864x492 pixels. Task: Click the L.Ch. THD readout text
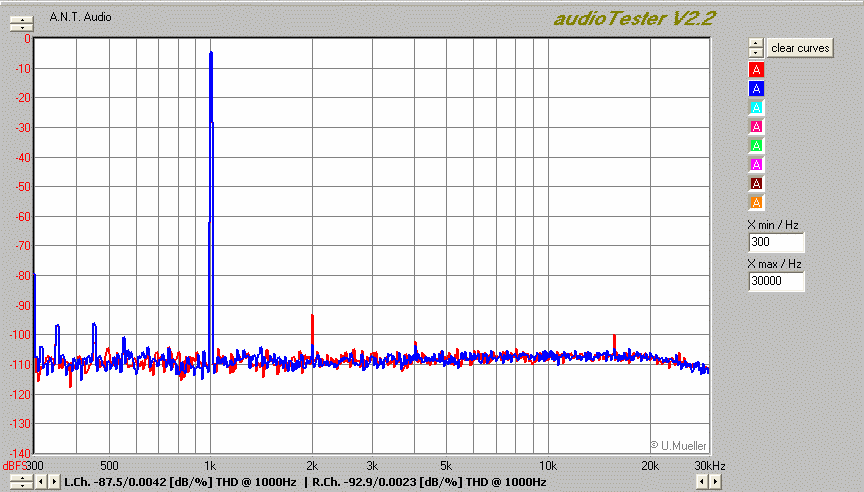[x=180, y=482]
